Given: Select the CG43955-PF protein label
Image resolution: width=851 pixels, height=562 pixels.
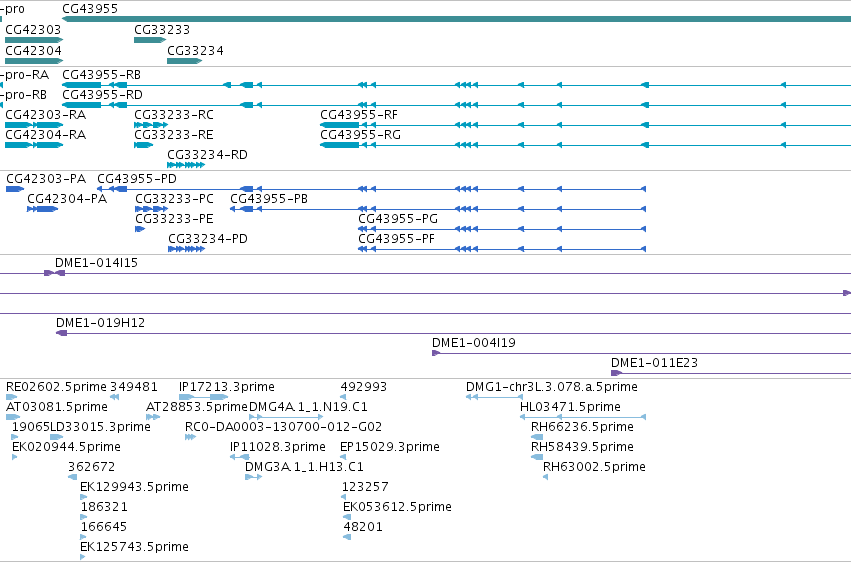Looking at the screenshot, I should 397,239.
